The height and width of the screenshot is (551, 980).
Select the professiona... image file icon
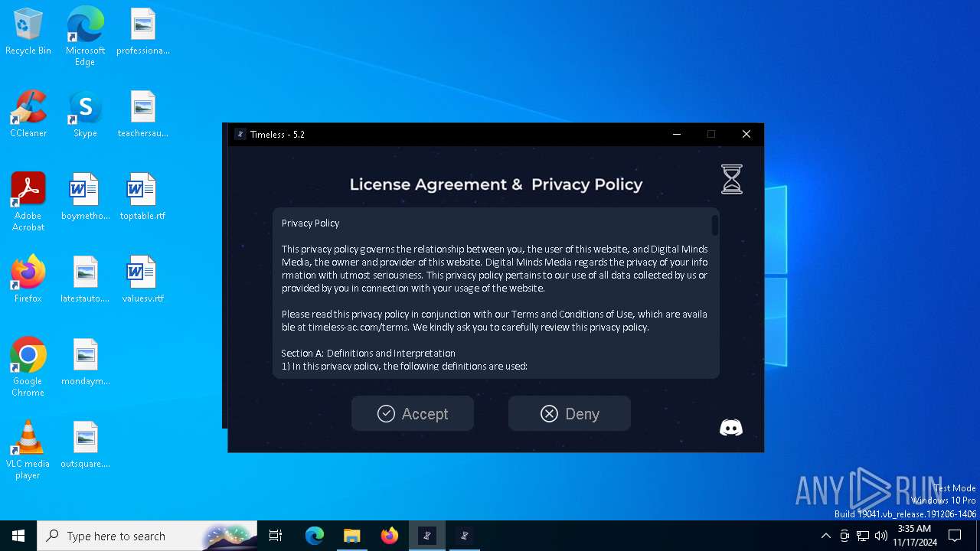(142, 32)
